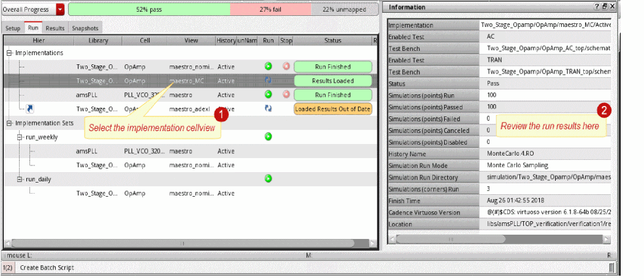The height and width of the screenshot is (280, 644).
Task: Sort by the Hier column header
Action: (x=39, y=40)
